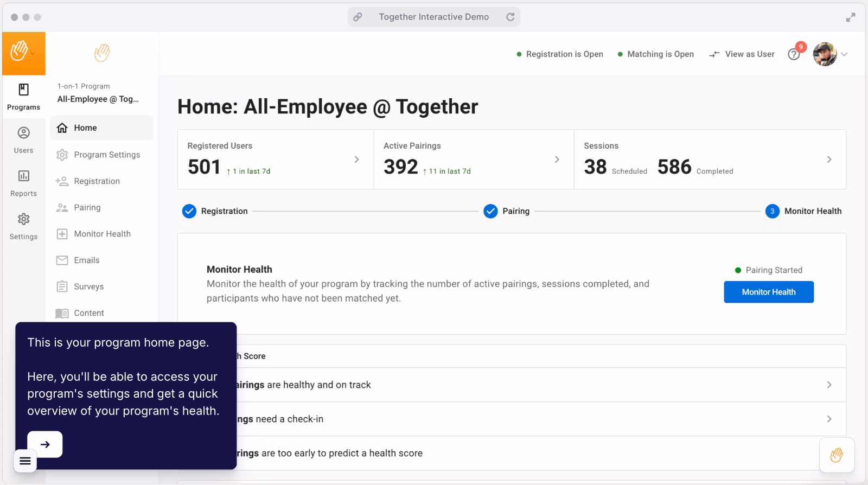
Task: Open the program switcher dropdown near orange logo
Action: click(x=33, y=54)
